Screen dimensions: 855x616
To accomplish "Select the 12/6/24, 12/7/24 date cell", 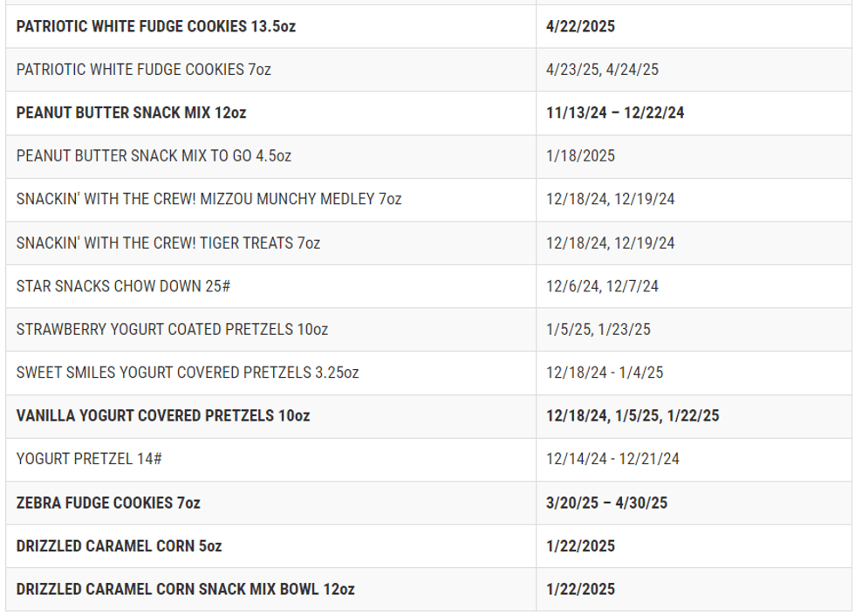I will (603, 286).
